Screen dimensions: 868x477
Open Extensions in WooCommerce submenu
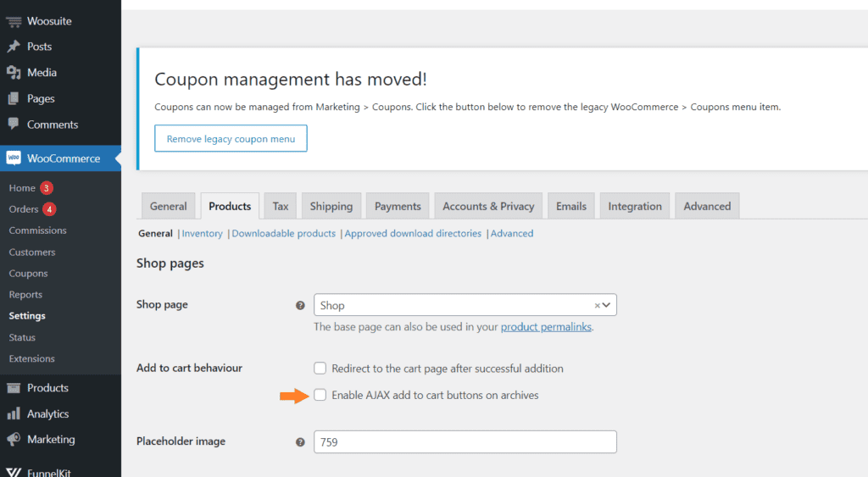pyautogui.click(x=31, y=358)
